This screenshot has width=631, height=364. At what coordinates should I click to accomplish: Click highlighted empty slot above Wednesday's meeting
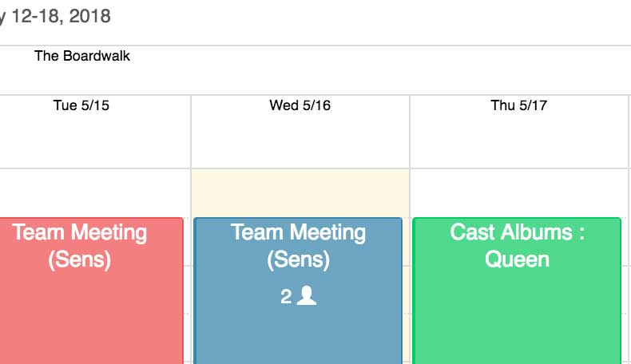pyautogui.click(x=300, y=192)
